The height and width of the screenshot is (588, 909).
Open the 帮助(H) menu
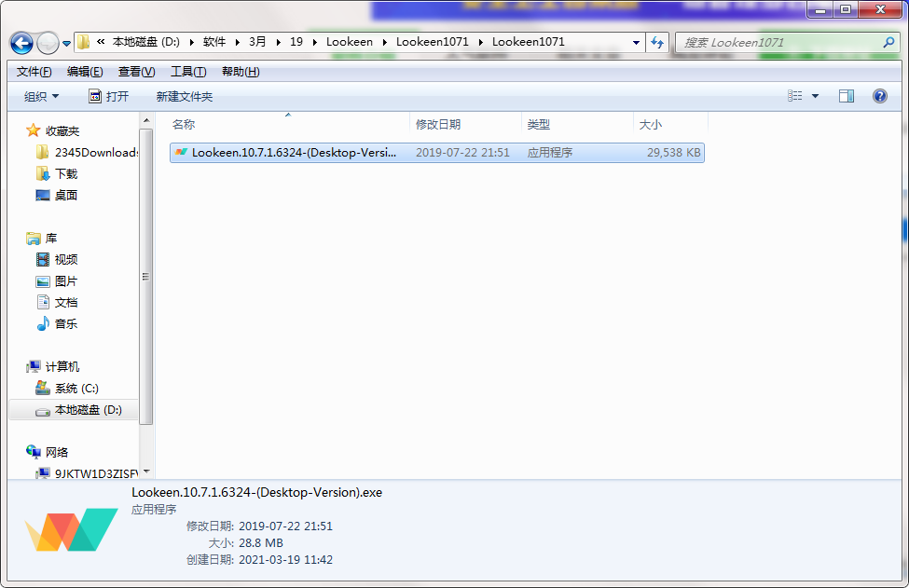click(x=241, y=72)
